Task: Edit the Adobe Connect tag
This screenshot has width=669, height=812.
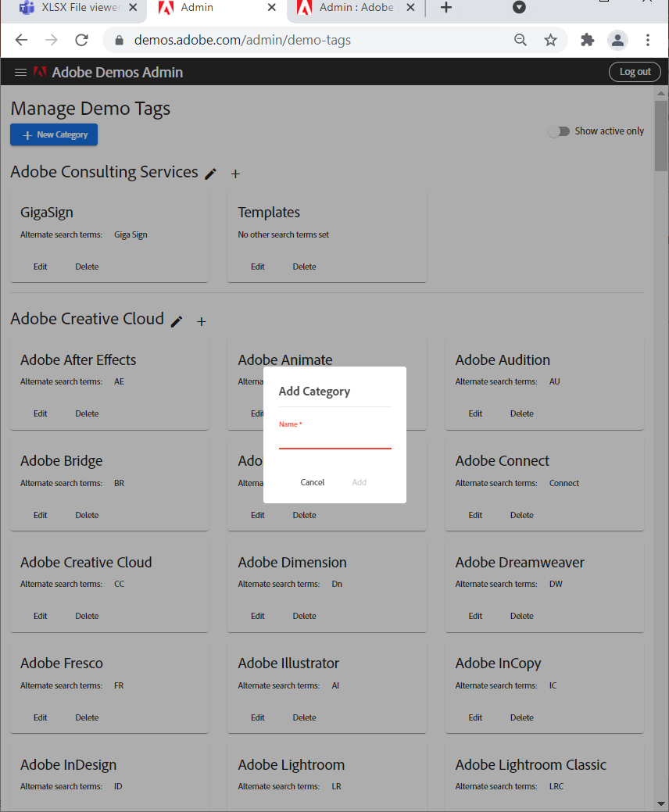Action: pyautogui.click(x=475, y=515)
